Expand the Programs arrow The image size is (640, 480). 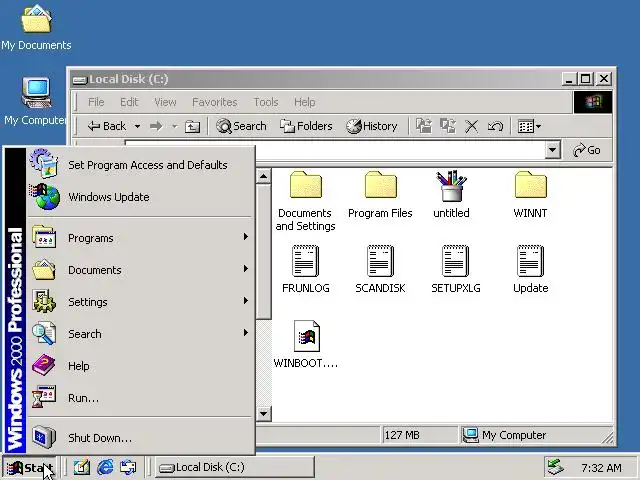tap(245, 237)
